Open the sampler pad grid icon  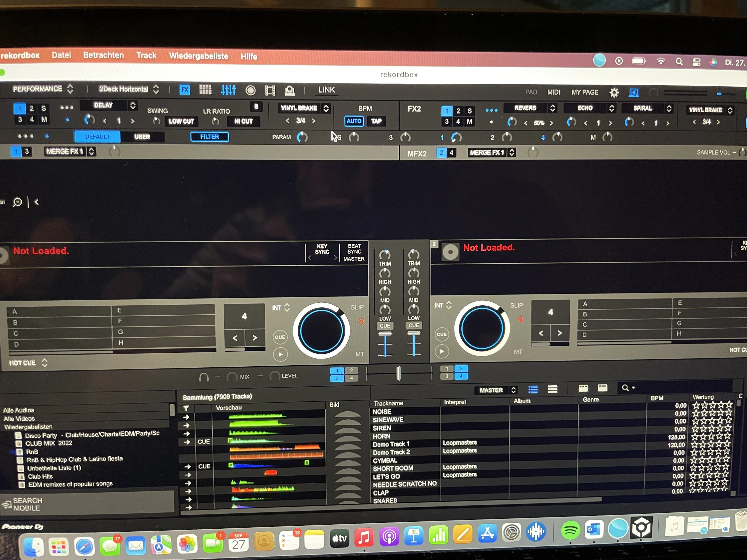coord(205,90)
